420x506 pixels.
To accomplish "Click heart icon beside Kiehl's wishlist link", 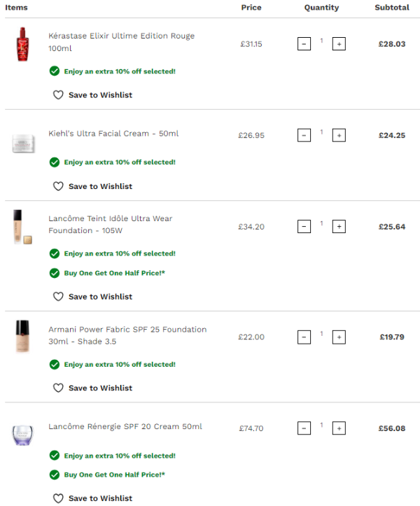I will pyautogui.click(x=58, y=186).
